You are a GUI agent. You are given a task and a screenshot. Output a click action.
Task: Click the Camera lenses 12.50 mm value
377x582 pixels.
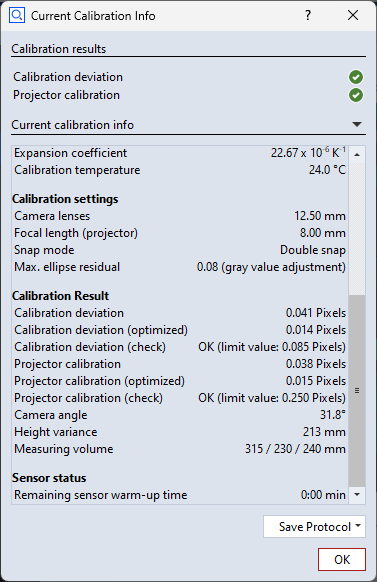point(320,216)
